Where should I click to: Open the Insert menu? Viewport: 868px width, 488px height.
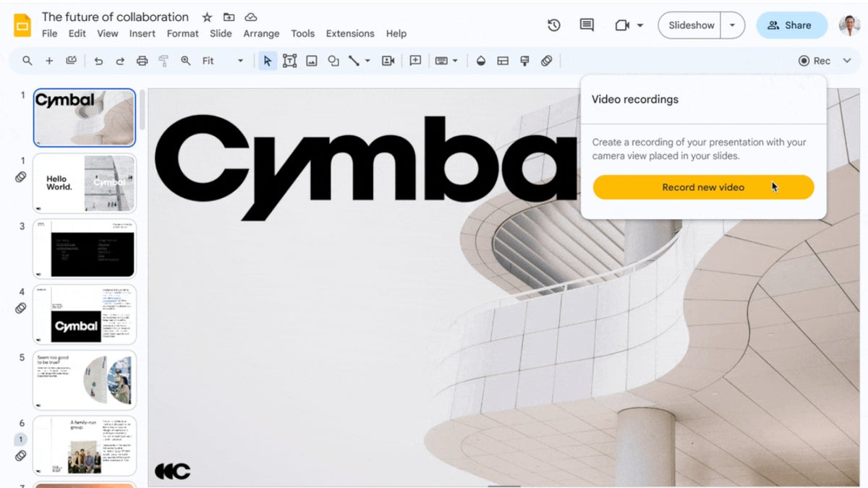pyautogui.click(x=142, y=33)
